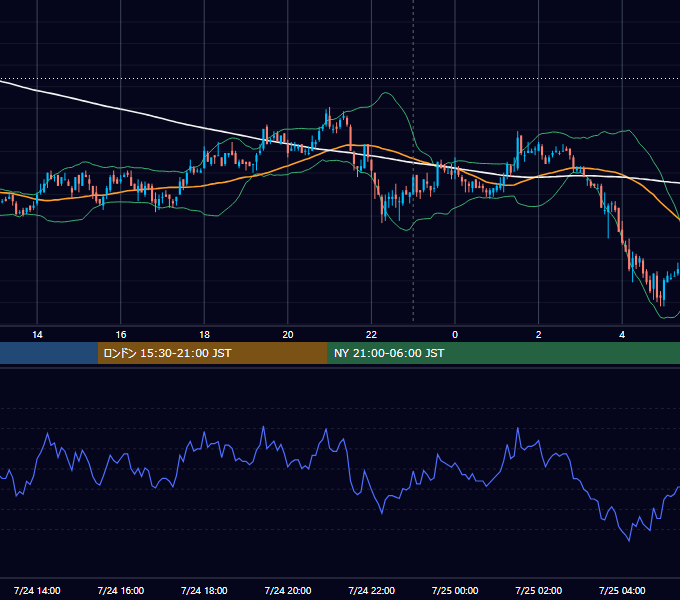Click the 7/25 04:00 timestamp label
The height and width of the screenshot is (600, 680).
point(622,590)
